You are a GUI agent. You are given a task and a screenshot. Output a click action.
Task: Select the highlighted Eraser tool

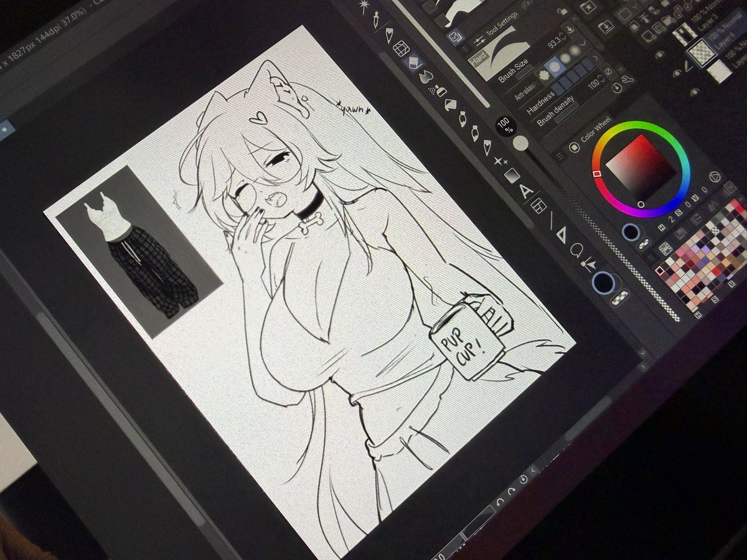413,63
